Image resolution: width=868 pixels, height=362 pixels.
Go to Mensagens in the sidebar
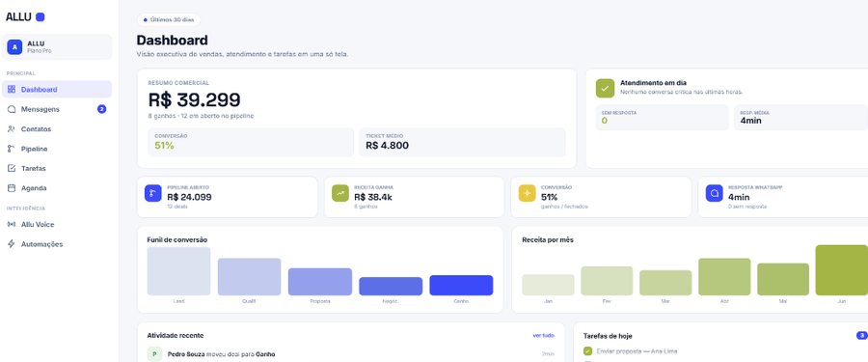[x=57, y=109]
